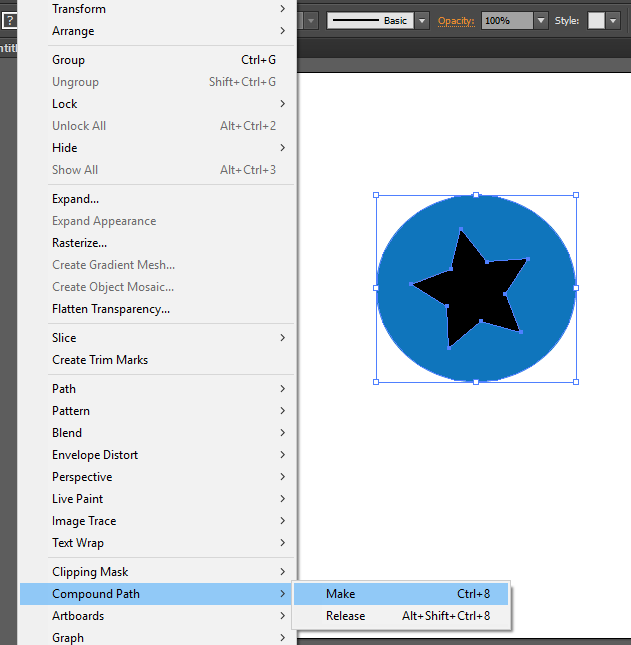Open the Basic brush definition dropdown arrow
The height and width of the screenshot is (645, 631).
pyautogui.click(x=422, y=21)
